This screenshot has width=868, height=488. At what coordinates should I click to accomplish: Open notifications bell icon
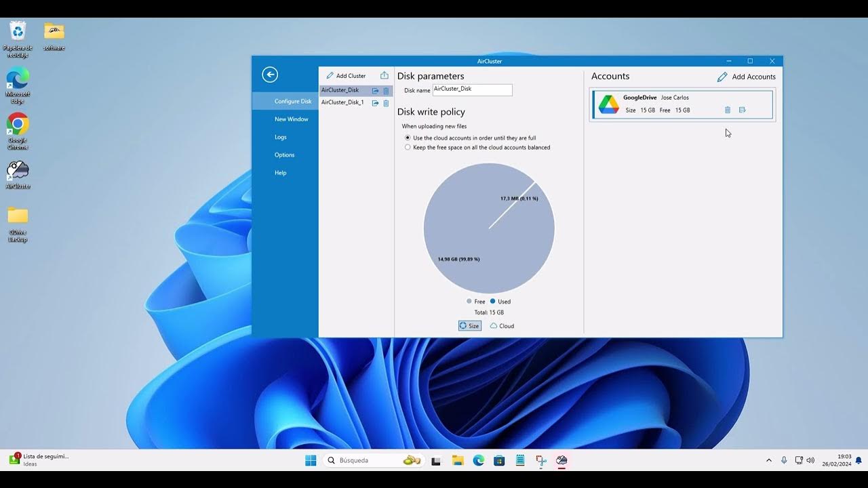coord(859,460)
